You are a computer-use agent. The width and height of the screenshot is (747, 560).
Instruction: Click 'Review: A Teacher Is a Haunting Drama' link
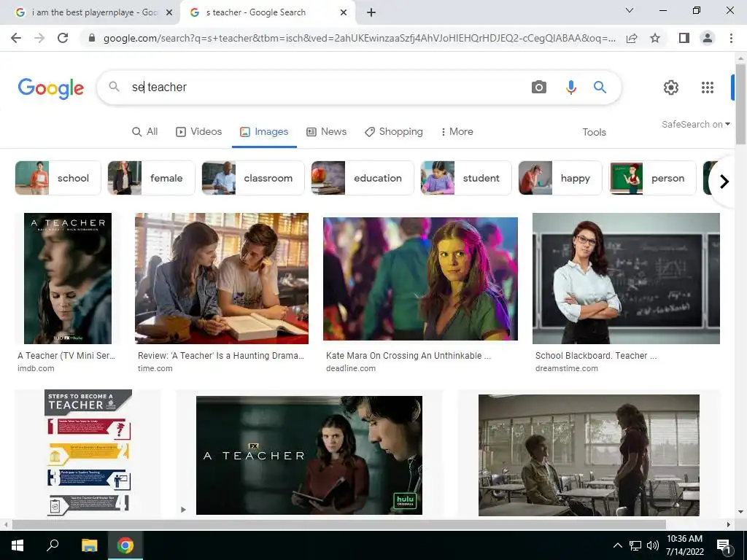pyautogui.click(x=220, y=356)
